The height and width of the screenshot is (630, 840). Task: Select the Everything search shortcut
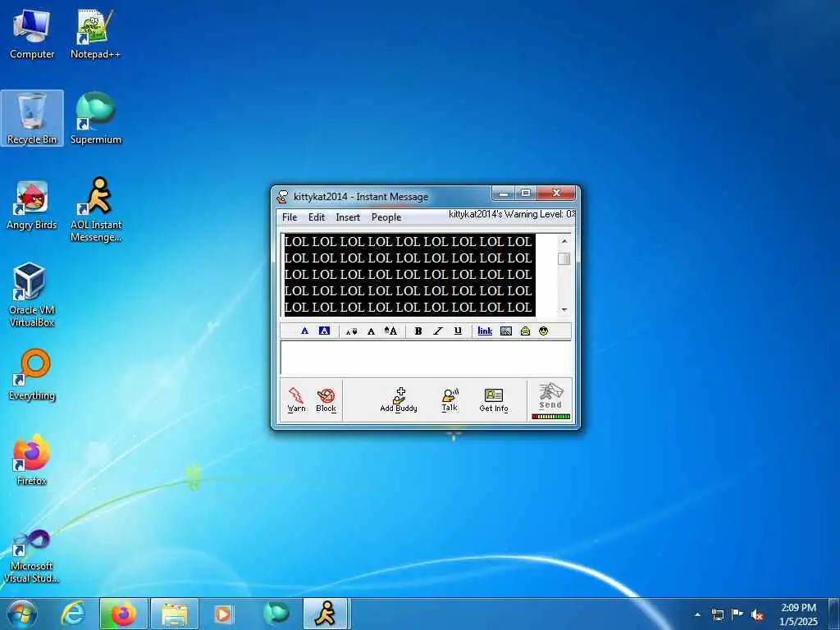coord(32,375)
